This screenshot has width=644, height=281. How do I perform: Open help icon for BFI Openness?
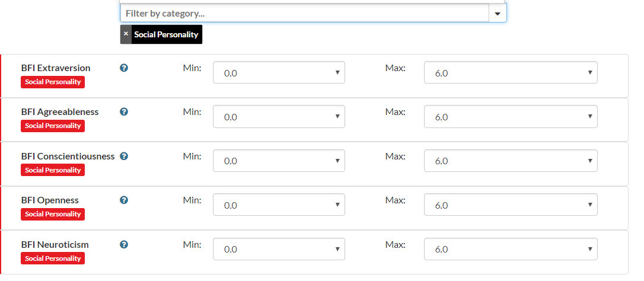[x=124, y=200]
